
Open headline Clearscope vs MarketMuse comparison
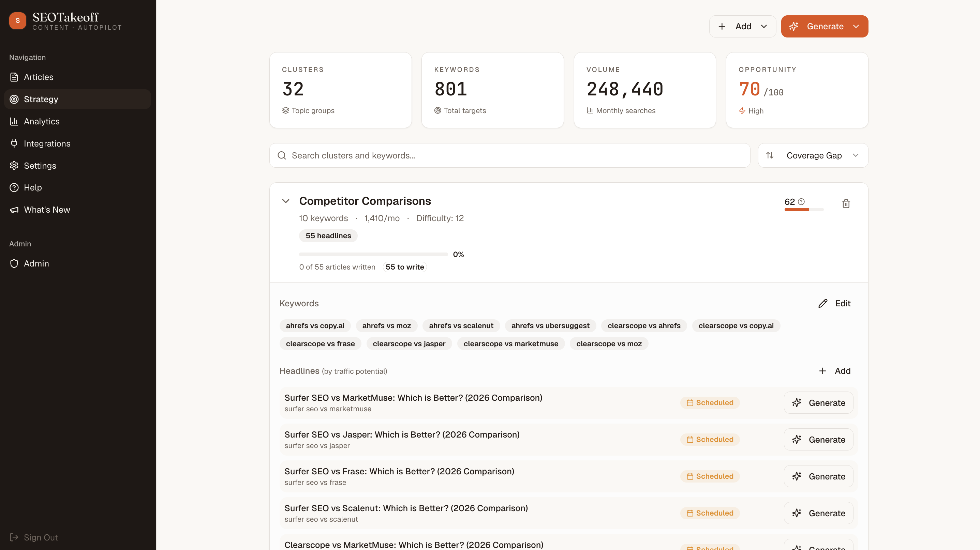[x=414, y=545]
